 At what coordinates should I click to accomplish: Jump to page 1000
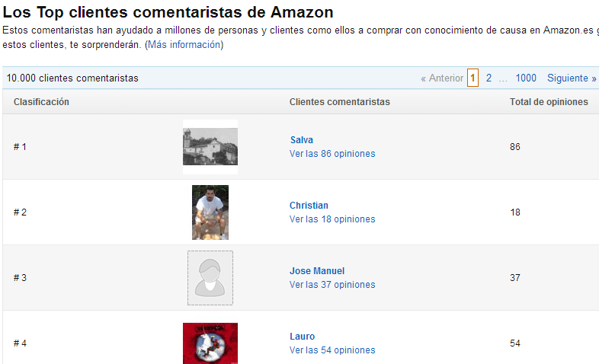point(526,78)
